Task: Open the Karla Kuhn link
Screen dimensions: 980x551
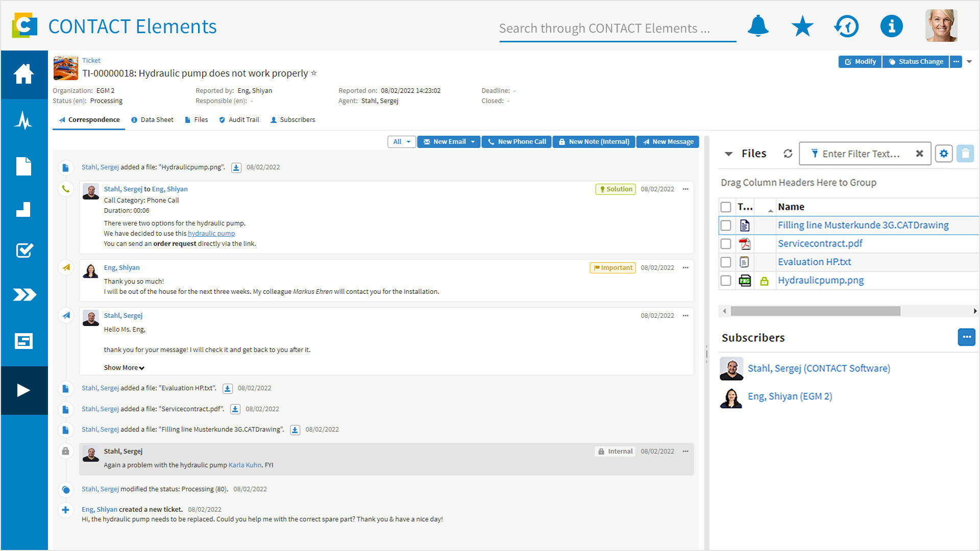Action: (x=245, y=465)
